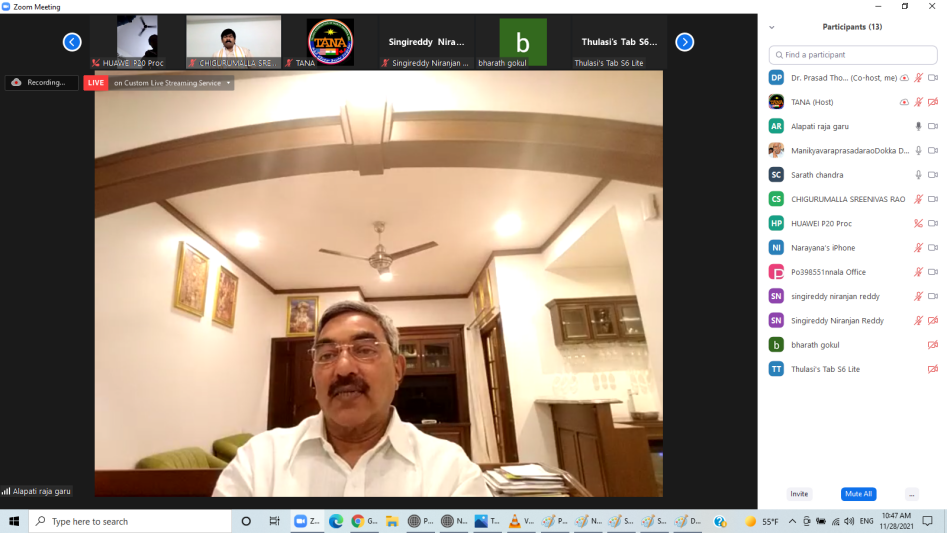This screenshot has height=533, width=947.
Task: Select Singireddy Niranjan video tile
Action: (426, 42)
